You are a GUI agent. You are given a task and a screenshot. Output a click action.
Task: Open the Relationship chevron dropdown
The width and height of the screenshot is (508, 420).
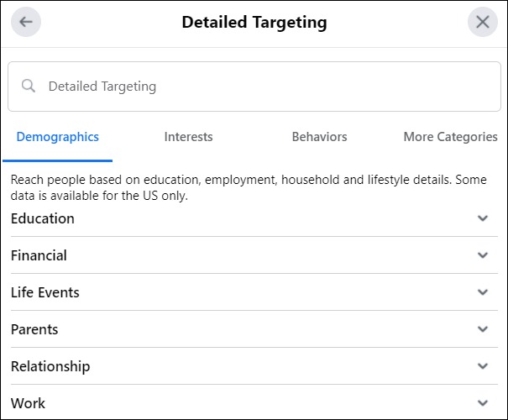(x=482, y=366)
